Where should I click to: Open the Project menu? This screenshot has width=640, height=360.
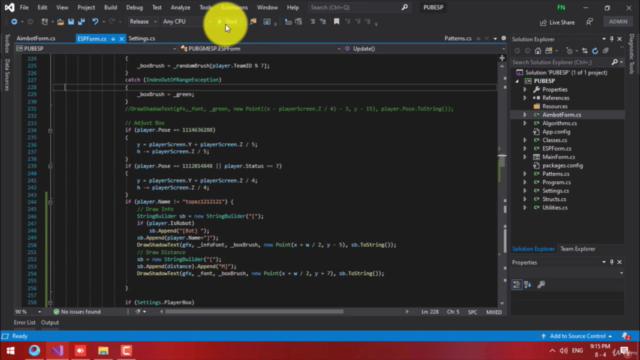[86, 7]
